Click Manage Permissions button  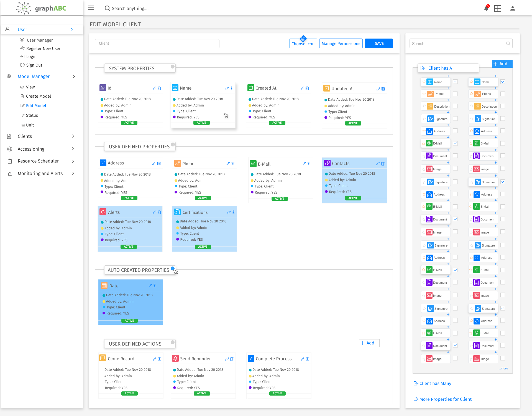[x=341, y=43]
